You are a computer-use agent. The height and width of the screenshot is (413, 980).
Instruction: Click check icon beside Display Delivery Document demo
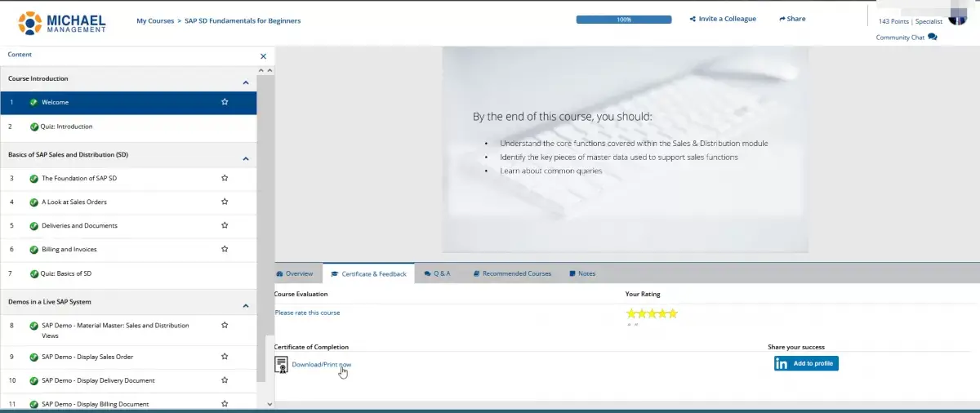pos(33,380)
